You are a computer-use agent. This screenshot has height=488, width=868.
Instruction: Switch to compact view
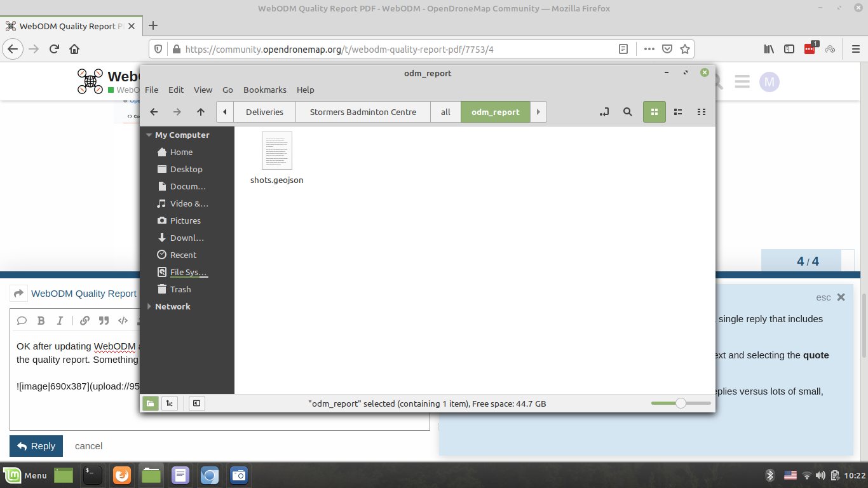(x=702, y=112)
